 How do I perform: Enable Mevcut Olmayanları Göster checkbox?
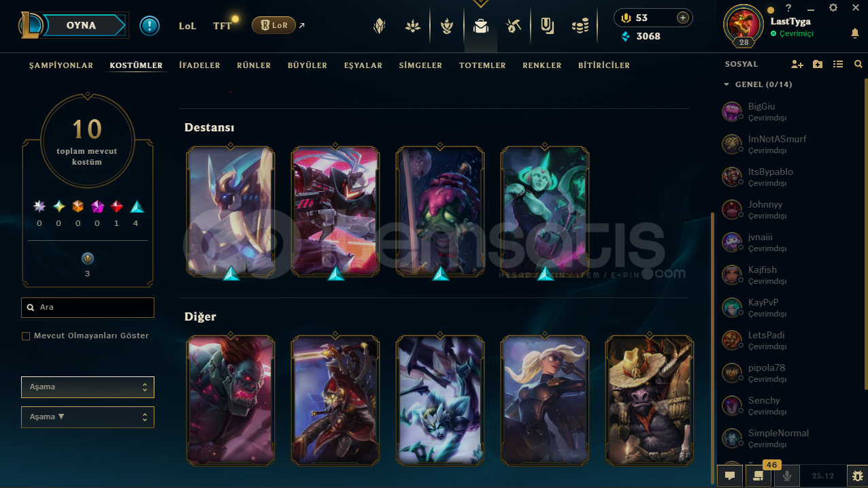click(26, 336)
